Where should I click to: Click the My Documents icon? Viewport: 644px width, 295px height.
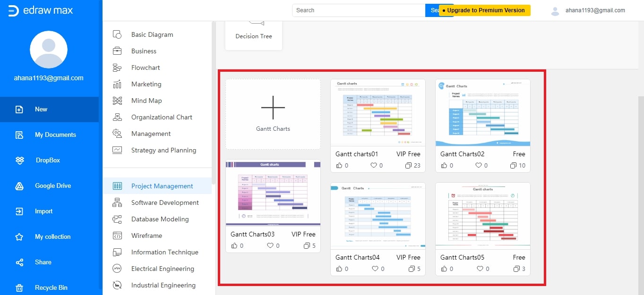(x=19, y=135)
